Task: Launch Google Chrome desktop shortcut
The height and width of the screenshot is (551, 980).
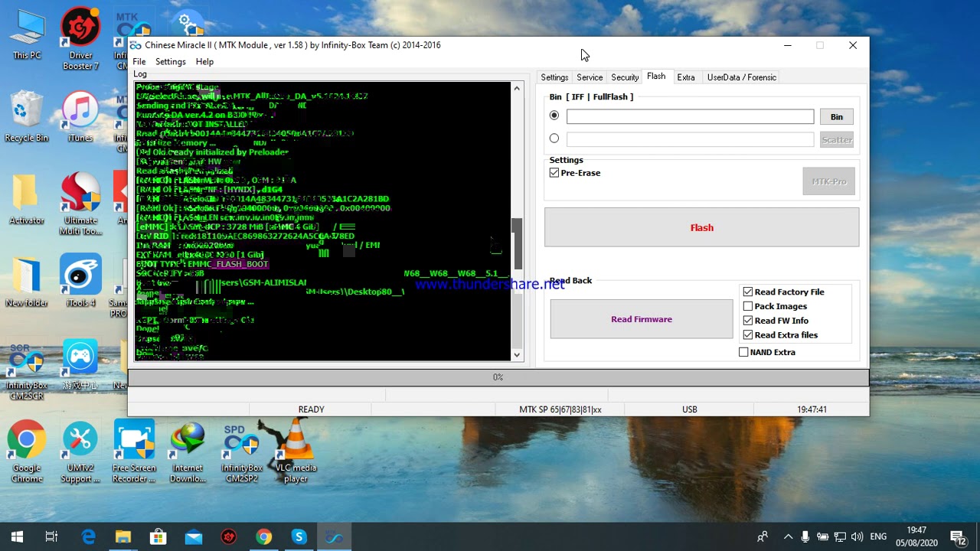Action: point(27,452)
